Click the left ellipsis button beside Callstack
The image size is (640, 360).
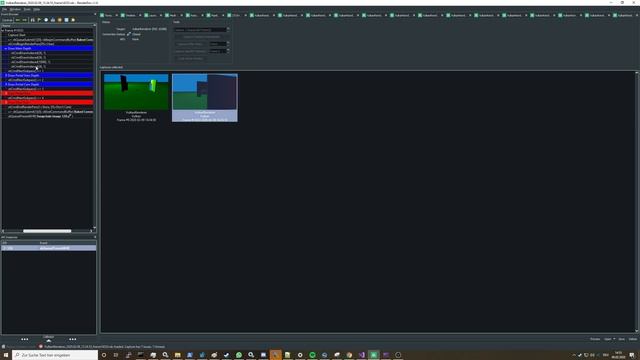click(x=24, y=339)
